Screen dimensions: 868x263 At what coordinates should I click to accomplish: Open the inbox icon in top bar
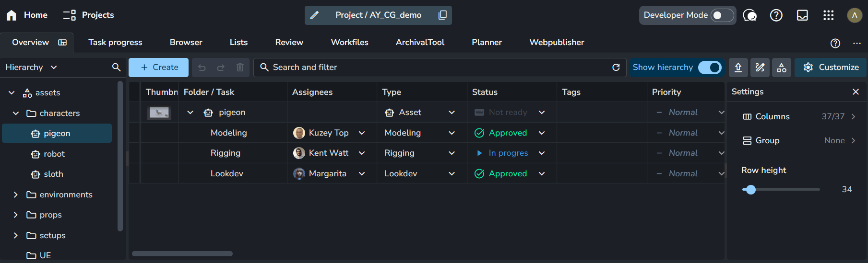pos(802,15)
